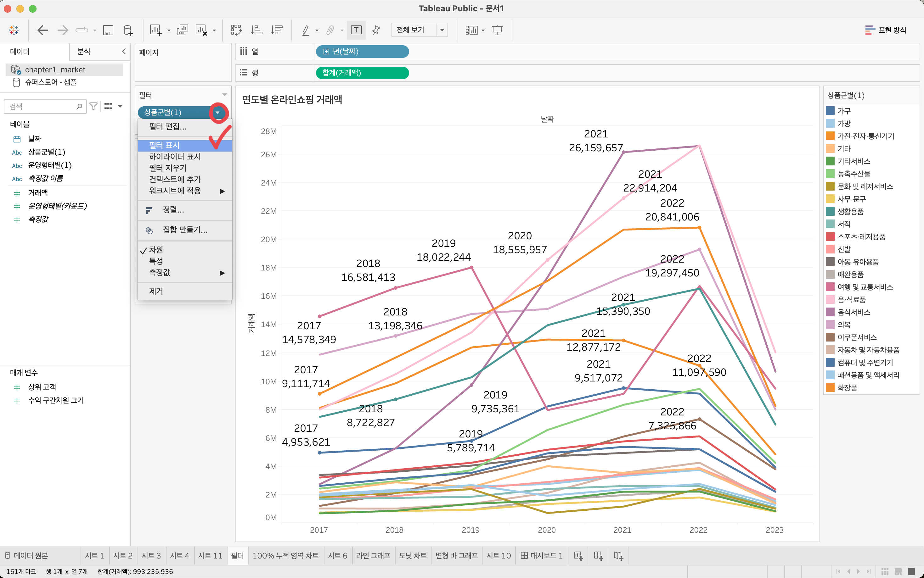Click the Sort Ascending toolbar icon
The image size is (924, 578).
[256, 30]
